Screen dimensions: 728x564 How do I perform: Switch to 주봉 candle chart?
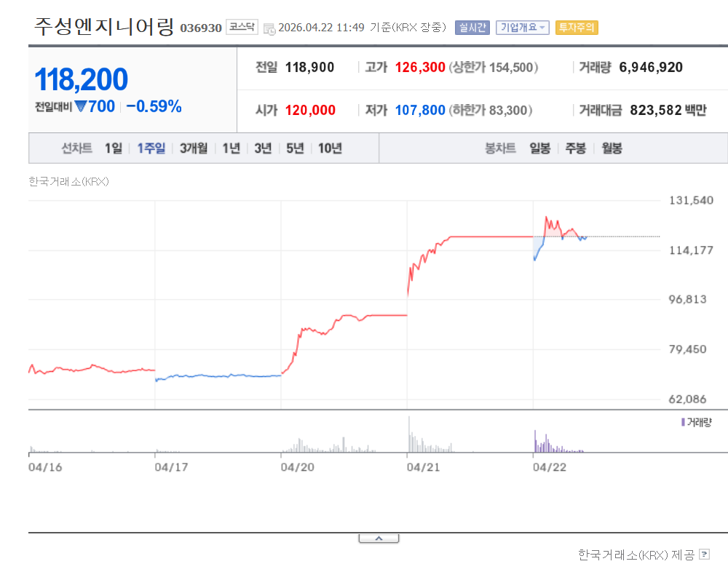576,148
